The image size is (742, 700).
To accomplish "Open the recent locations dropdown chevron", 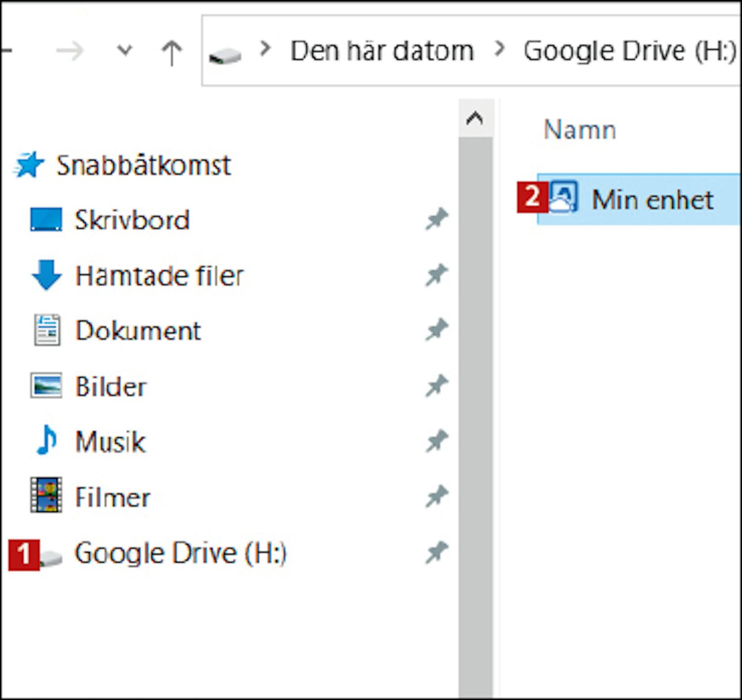I will 125,50.
